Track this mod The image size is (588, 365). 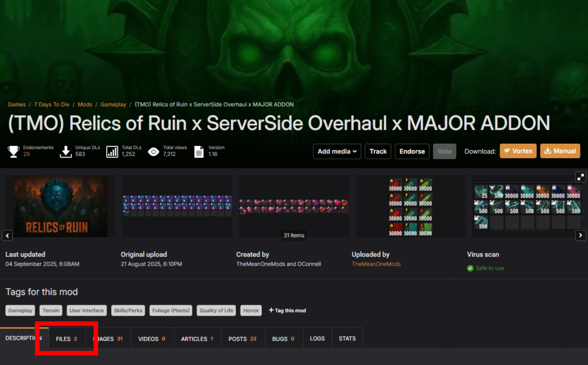tap(378, 151)
